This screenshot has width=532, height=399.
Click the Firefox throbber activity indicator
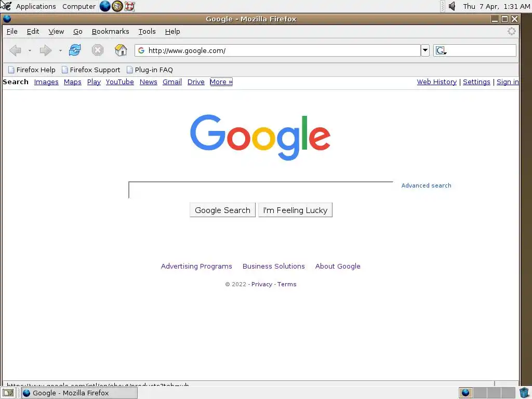click(511, 32)
